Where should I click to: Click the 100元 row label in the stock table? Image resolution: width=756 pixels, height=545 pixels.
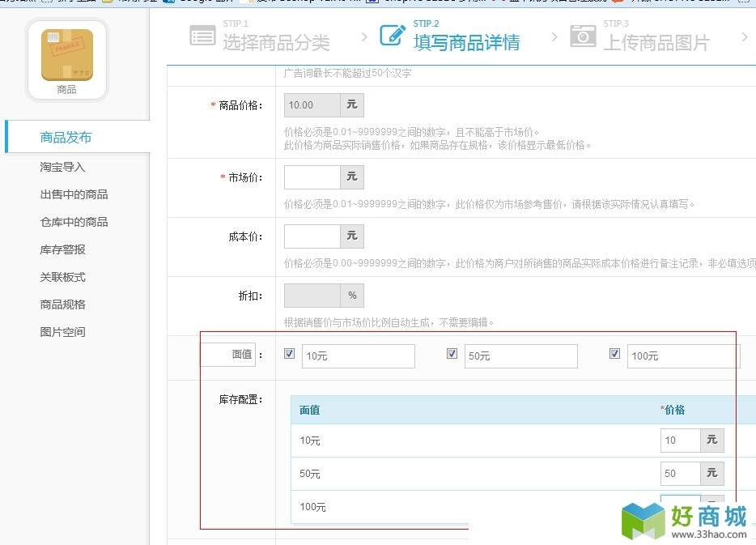(x=313, y=507)
